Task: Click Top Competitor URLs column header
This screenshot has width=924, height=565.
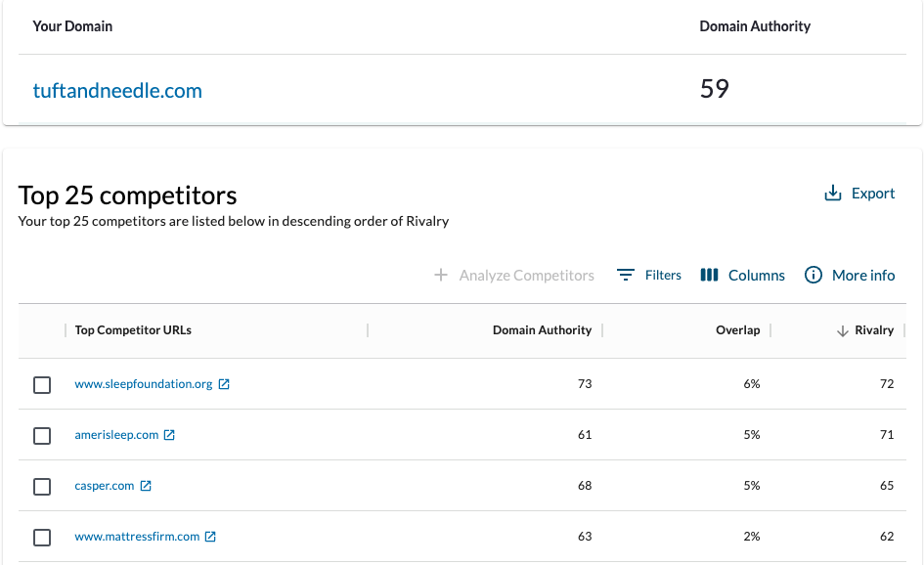Action: pyautogui.click(x=133, y=330)
